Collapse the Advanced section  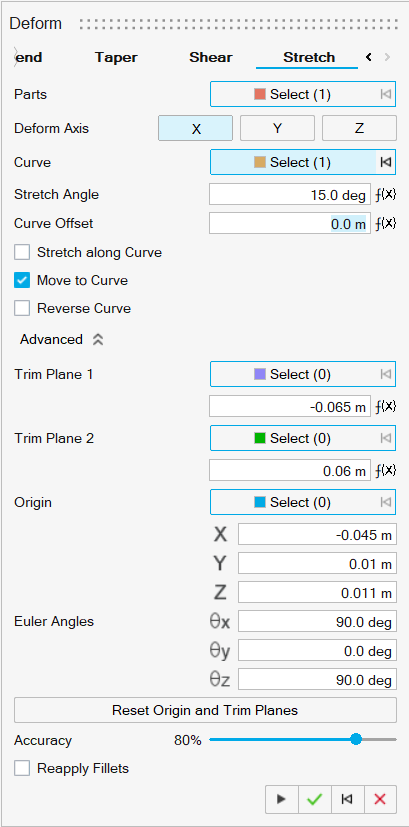[98, 340]
